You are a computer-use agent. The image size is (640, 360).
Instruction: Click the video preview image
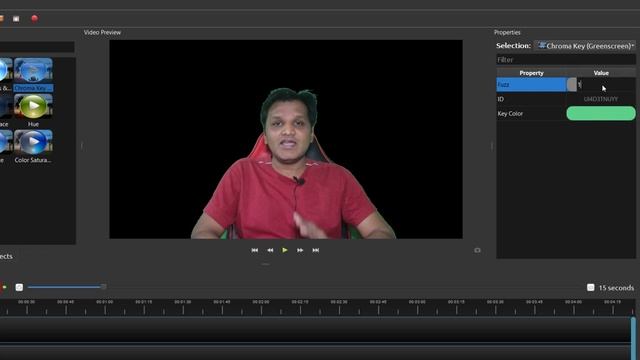(x=286, y=139)
